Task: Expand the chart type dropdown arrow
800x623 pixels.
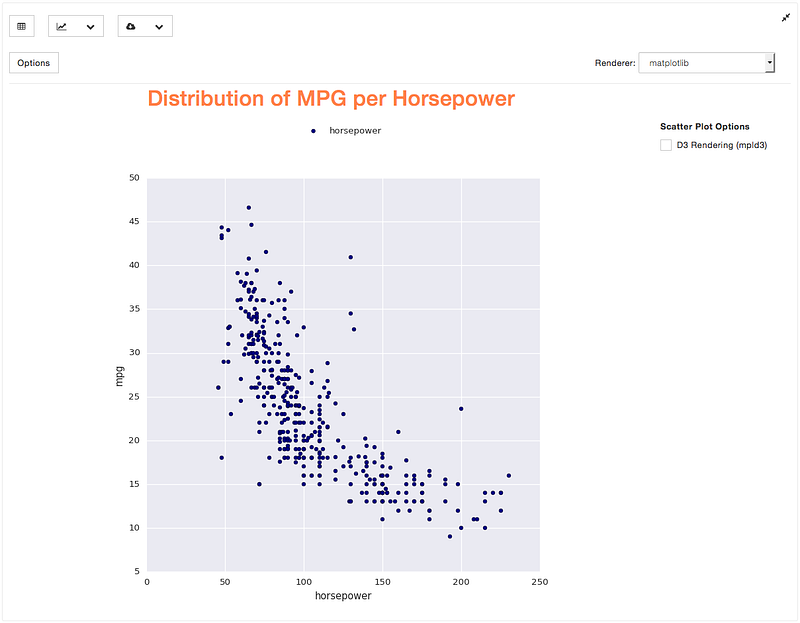Action: tap(90, 27)
